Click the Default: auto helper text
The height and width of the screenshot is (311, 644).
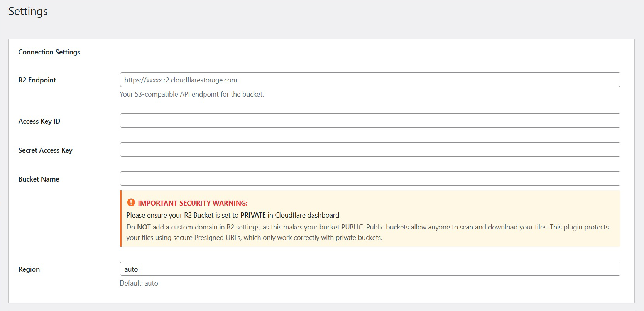pos(139,283)
